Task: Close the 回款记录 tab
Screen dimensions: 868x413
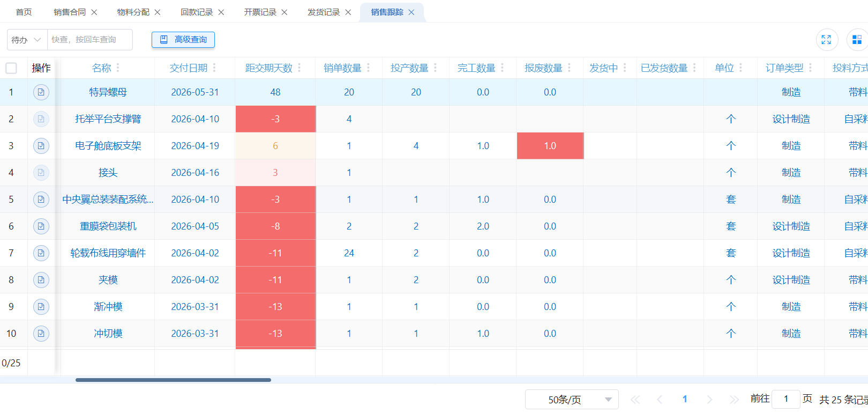Action: click(x=221, y=12)
